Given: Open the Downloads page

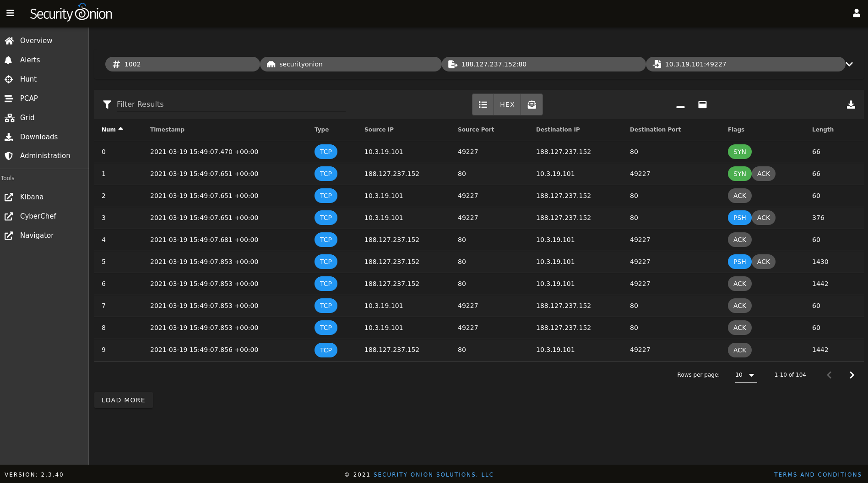Looking at the screenshot, I should click(x=38, y=137).
